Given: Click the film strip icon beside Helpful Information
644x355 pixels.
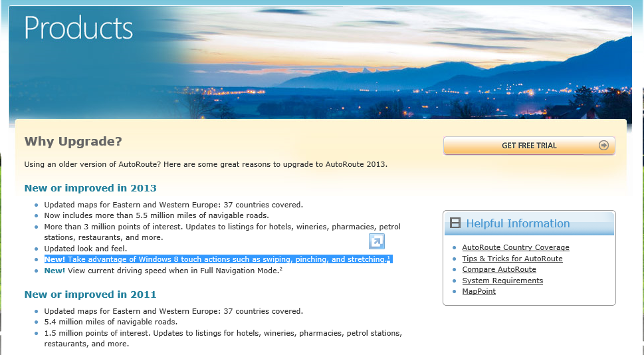Looking at the screenshot, I should click(x=455, y=223).
